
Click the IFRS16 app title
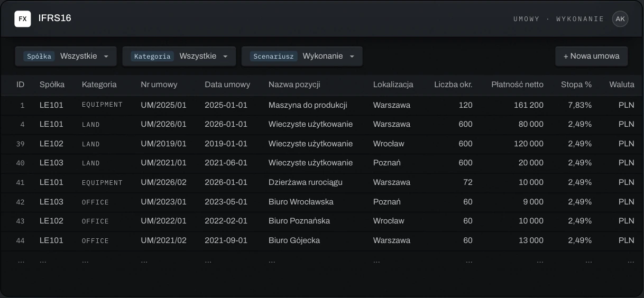[55, 18]
